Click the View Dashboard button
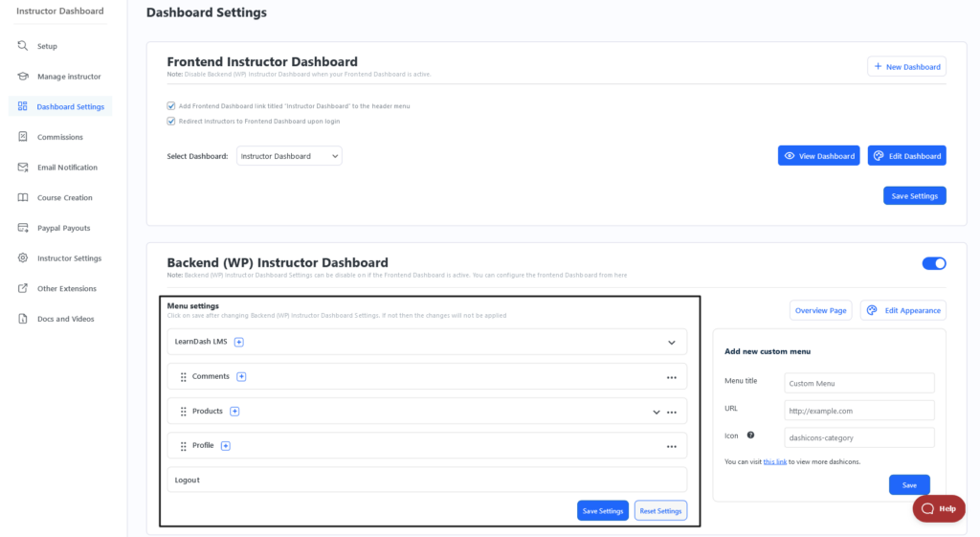The width and height of the screenshot is (980, 537). pos(819,156)
